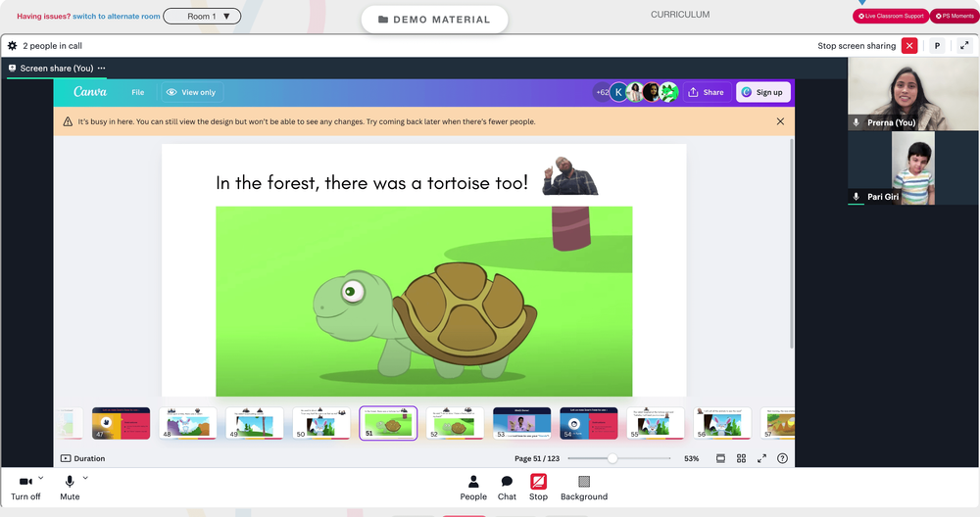The image size is (980, 517).
Task: Switch to Canva grid view
Action: (741, 458)
